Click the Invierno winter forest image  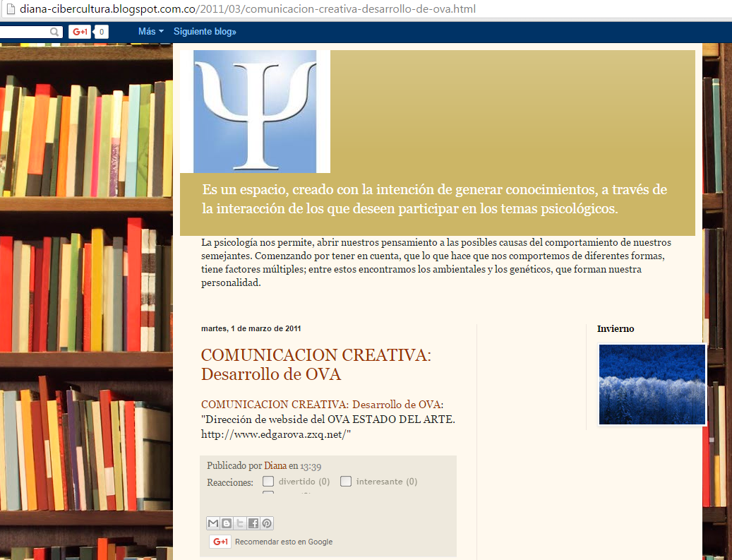pos(652,384)
